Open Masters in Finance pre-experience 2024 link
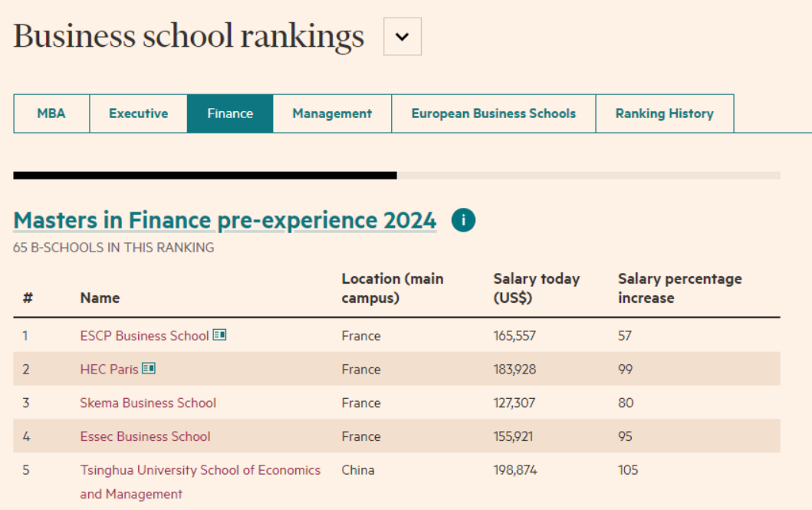The image size is (812, 510). pyautogui.click(x=225, y=221)
